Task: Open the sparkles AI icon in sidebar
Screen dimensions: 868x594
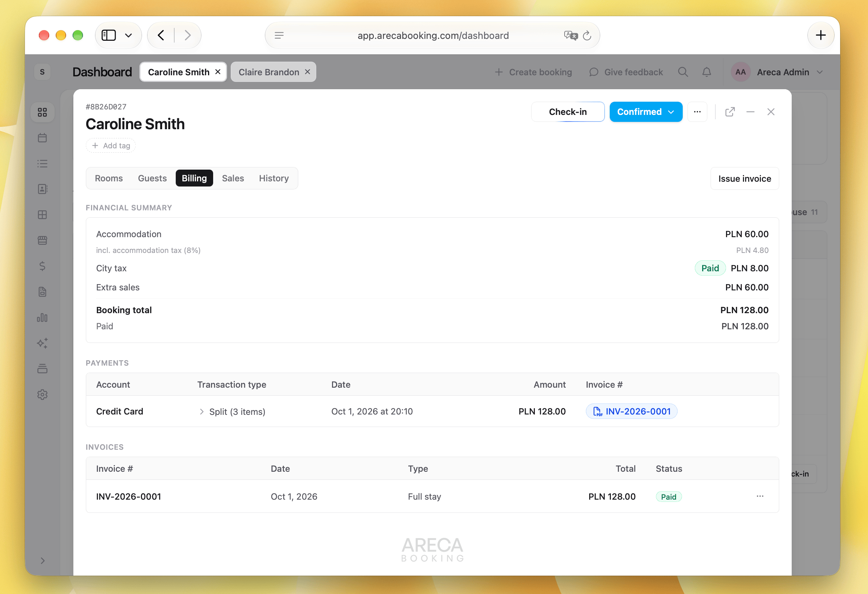Action: 42,343
